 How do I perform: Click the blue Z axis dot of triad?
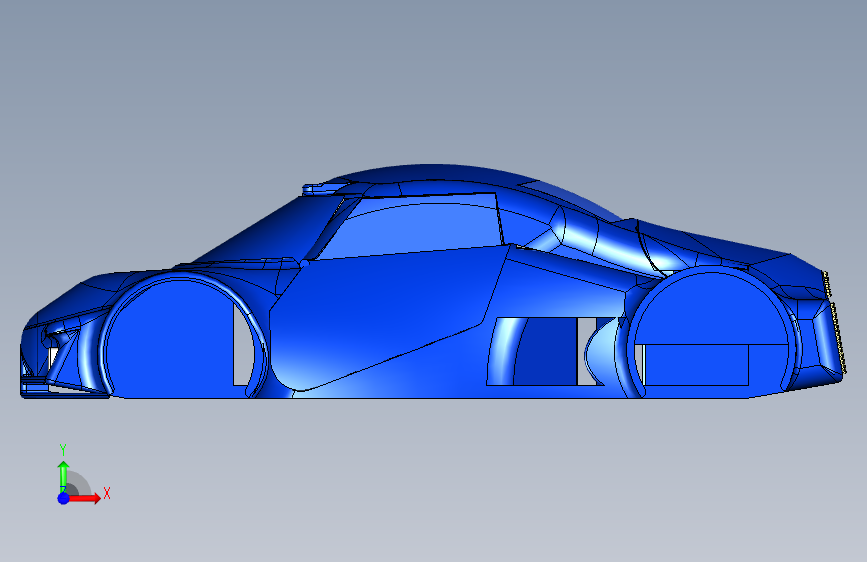click(x=64, y=498)
